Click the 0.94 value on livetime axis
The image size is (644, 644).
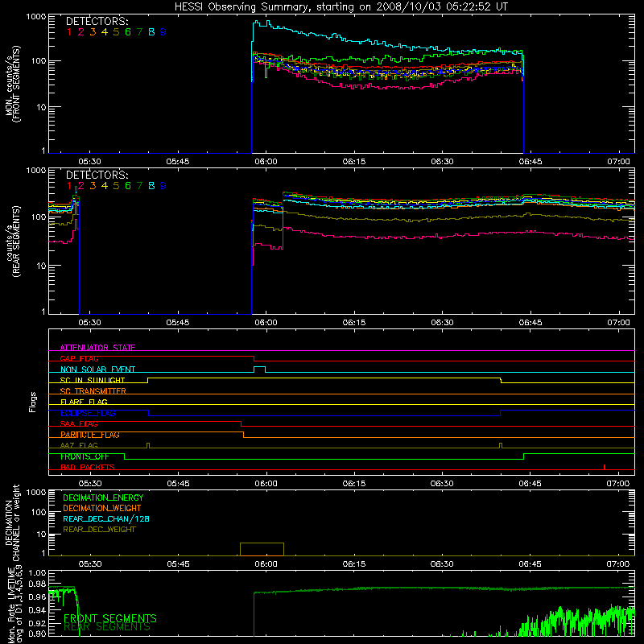coord(37,610)
